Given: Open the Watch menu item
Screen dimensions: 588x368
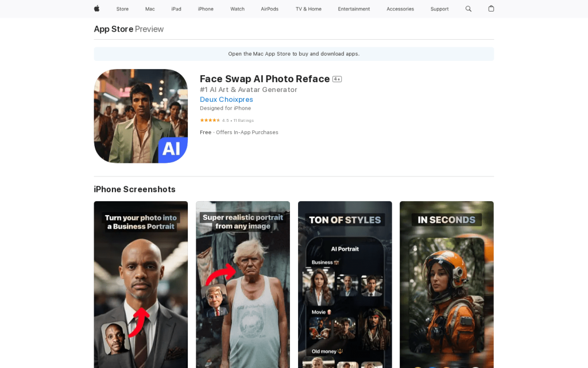Looking at the screenshot, I should click(237, 9).
